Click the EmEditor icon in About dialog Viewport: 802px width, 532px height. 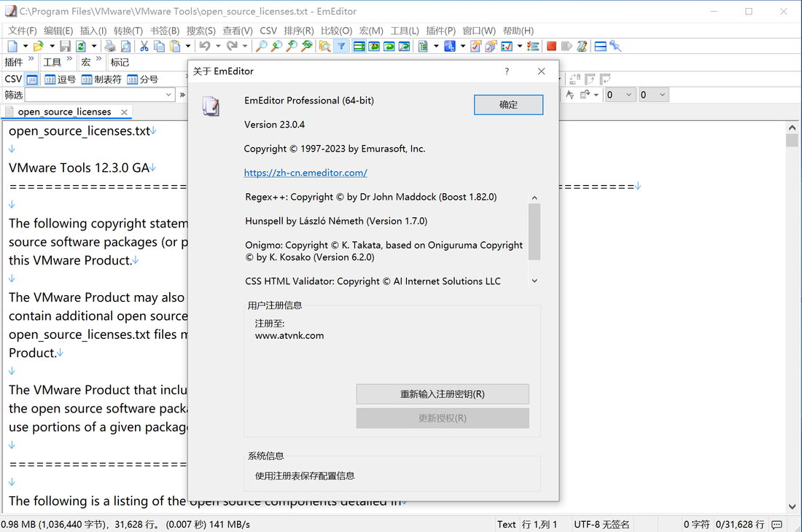(211, 106)
